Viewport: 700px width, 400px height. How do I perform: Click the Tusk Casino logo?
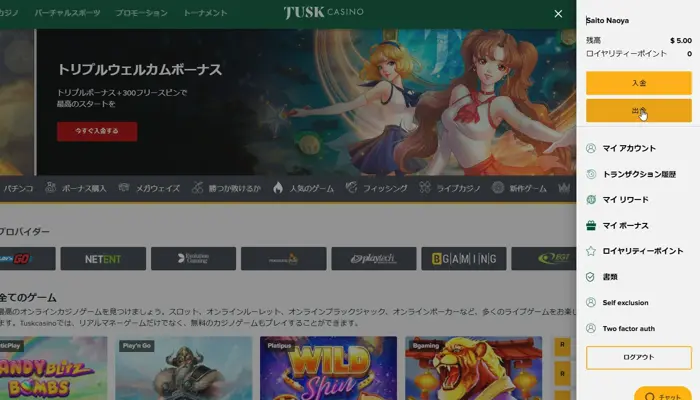point(324,12)
